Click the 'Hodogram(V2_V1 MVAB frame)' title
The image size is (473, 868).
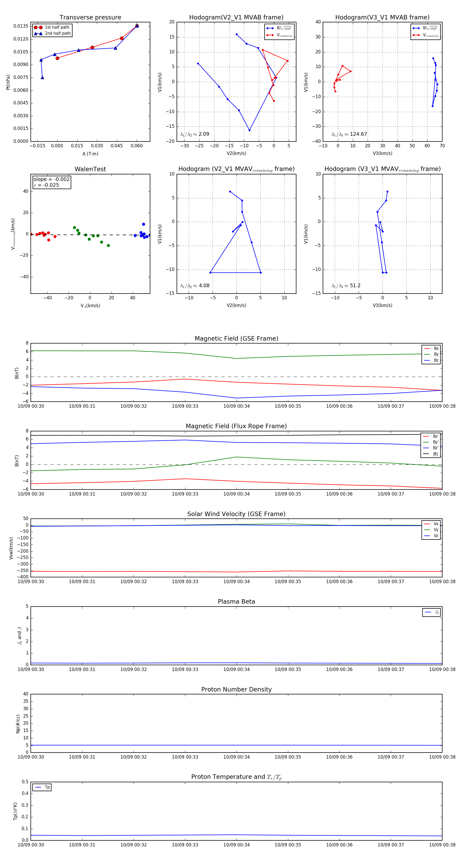tap(236, 18)
